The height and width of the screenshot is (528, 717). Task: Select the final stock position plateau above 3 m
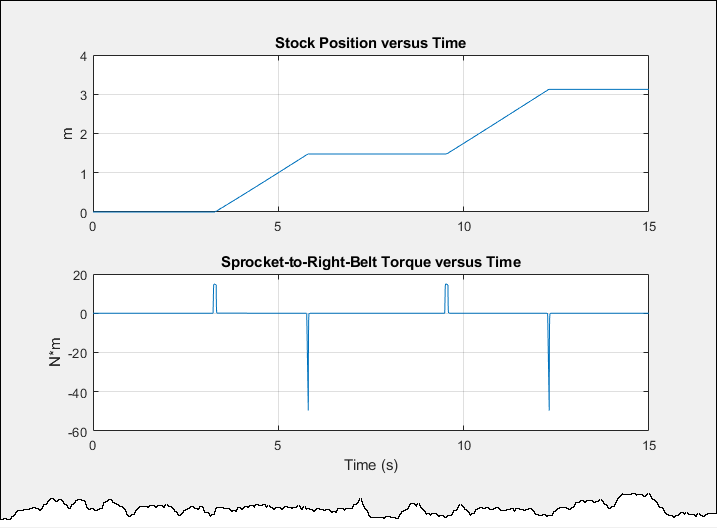point(600,90)
